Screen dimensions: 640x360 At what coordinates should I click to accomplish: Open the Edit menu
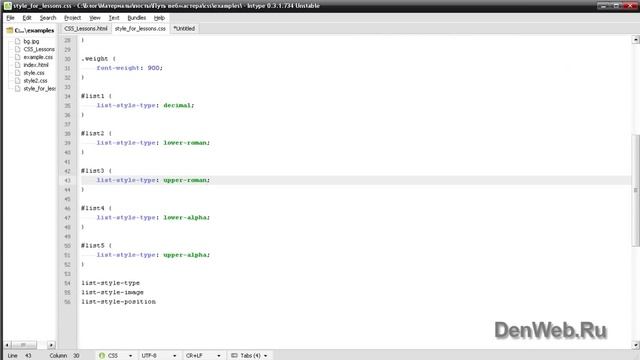coord(27,18)
